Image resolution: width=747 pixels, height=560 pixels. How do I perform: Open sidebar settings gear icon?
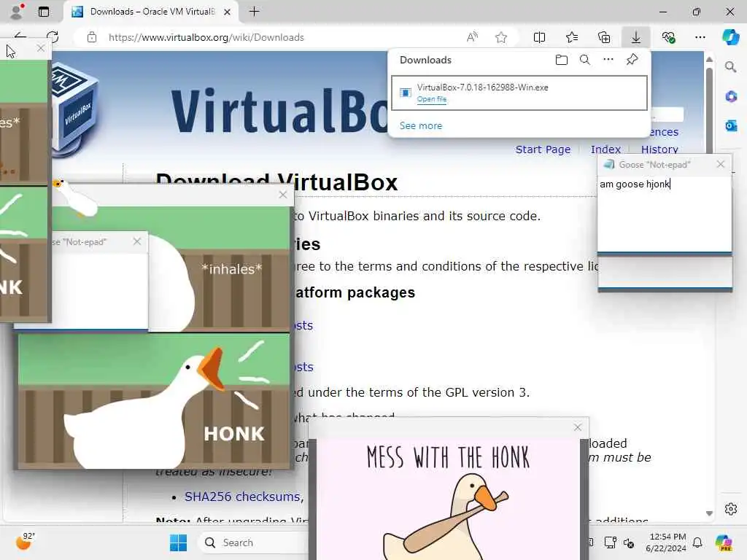coord(731,509)
